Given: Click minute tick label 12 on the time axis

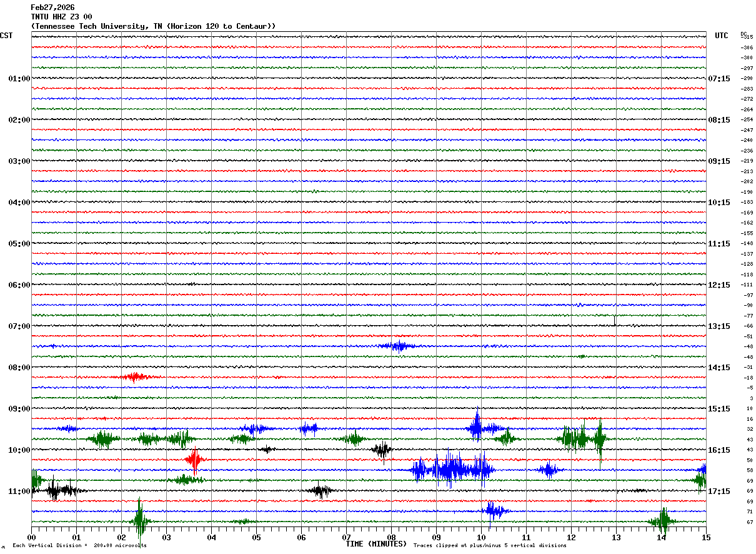Looking at the screenshot, I should point(571,537).
